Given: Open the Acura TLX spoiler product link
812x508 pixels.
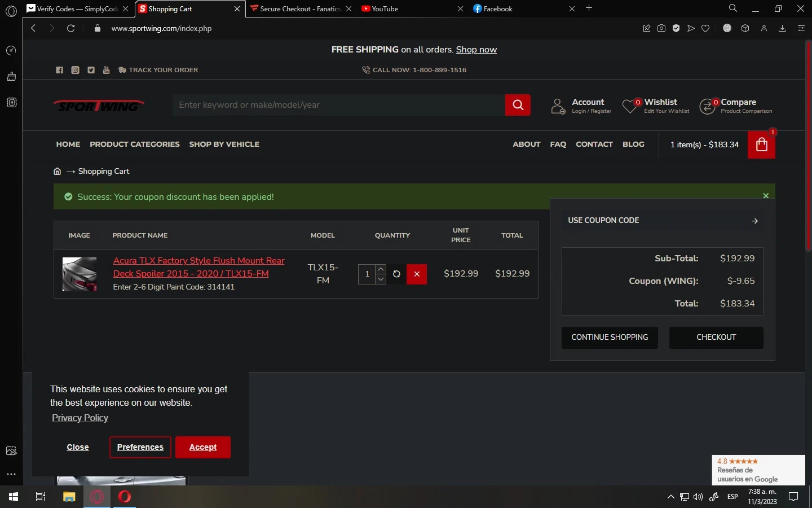Looking at the screenshot, I should pos(198,267).
